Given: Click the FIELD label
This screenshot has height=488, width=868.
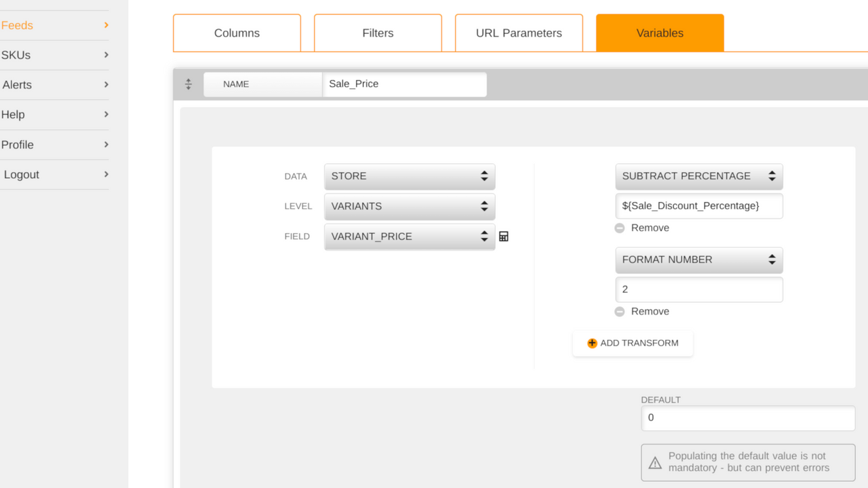Looking at the screenshot, I should pos(297,237).
